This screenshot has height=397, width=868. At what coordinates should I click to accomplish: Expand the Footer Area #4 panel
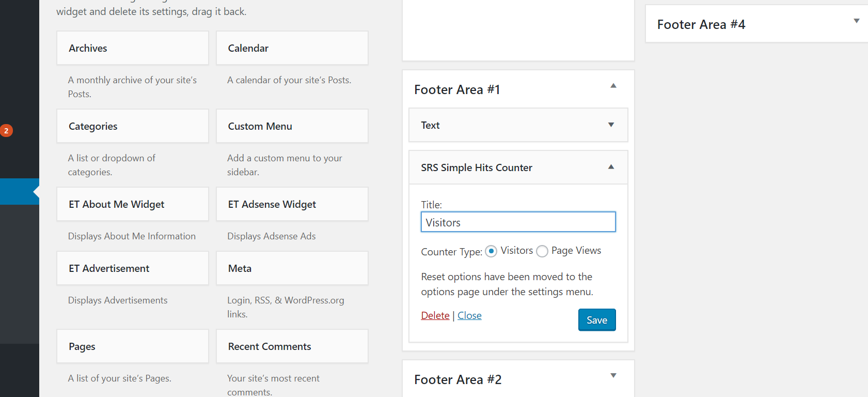(x=857, y=21)
